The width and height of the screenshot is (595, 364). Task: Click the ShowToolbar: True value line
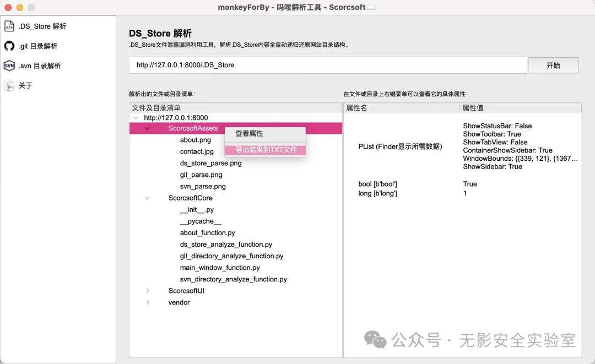(x=492, y=134)
